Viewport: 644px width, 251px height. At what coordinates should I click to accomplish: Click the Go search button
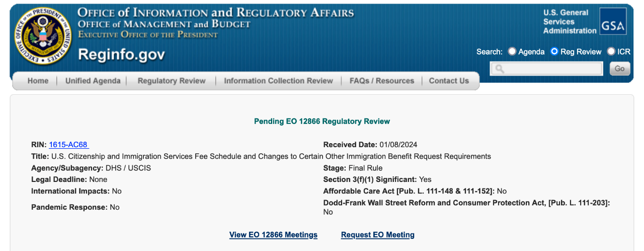pos(619,69)
